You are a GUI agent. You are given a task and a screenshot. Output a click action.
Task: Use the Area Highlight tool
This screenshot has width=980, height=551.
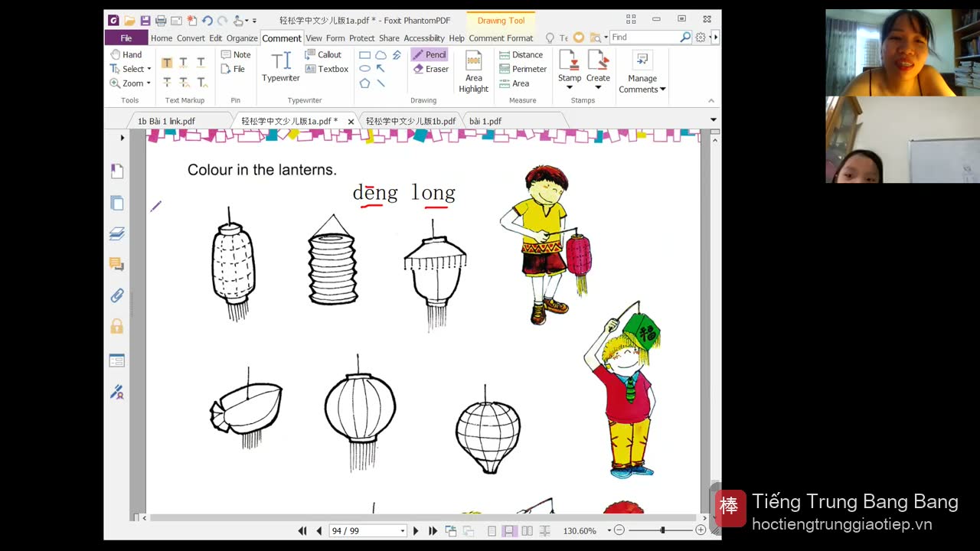pos(473,72)
